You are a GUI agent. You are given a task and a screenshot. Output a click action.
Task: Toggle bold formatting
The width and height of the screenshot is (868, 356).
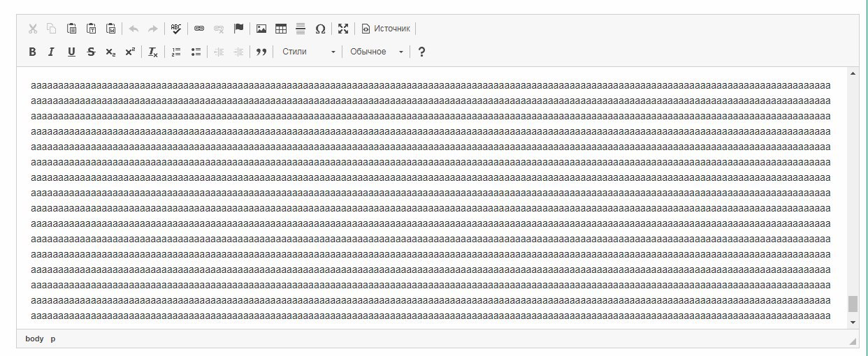(x=32, y=52)
